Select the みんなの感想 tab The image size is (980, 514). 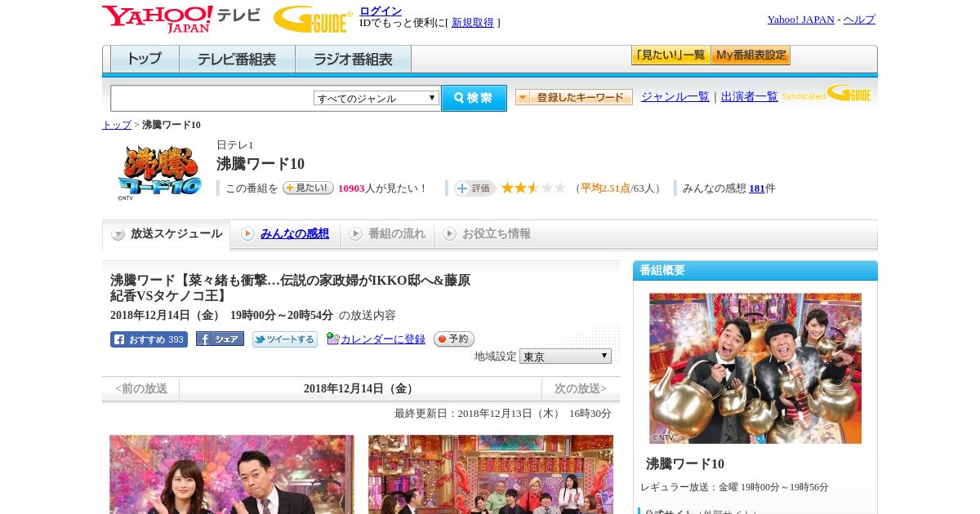(285, 234)
